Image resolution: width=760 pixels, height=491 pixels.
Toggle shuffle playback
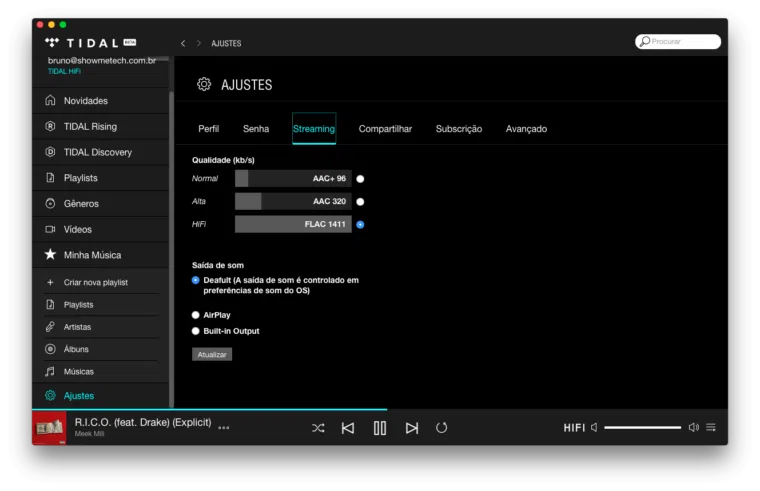[x=318, y=428]
